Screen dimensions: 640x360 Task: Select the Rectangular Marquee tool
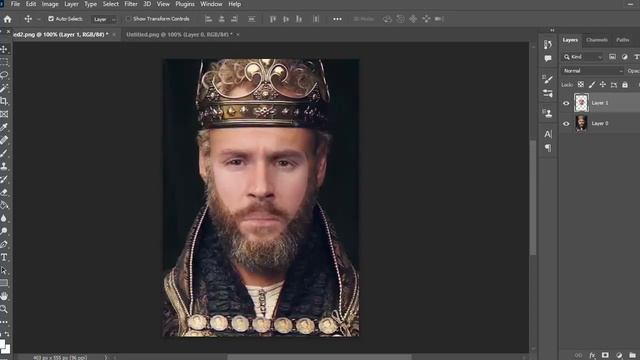tap(4, 62)
